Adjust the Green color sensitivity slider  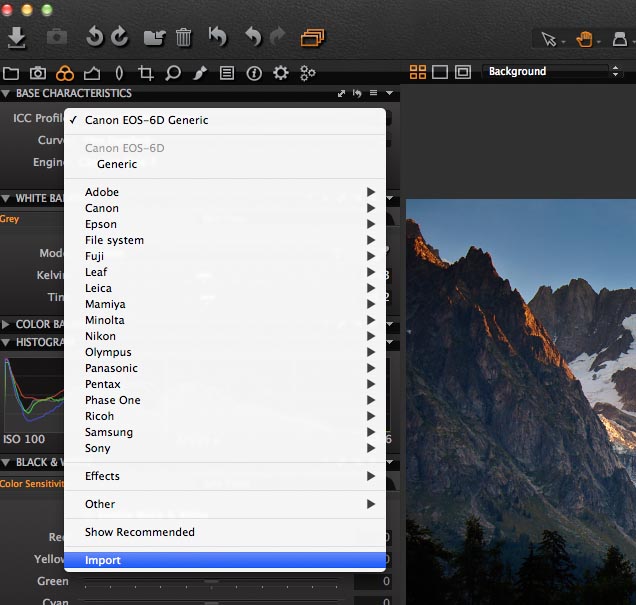[211, 582]
